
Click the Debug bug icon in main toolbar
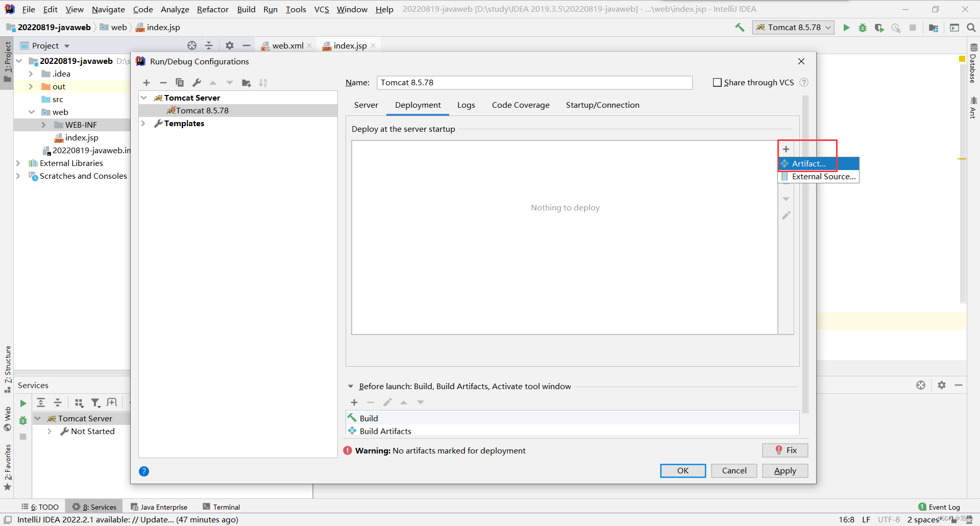(x=863, y=28)
